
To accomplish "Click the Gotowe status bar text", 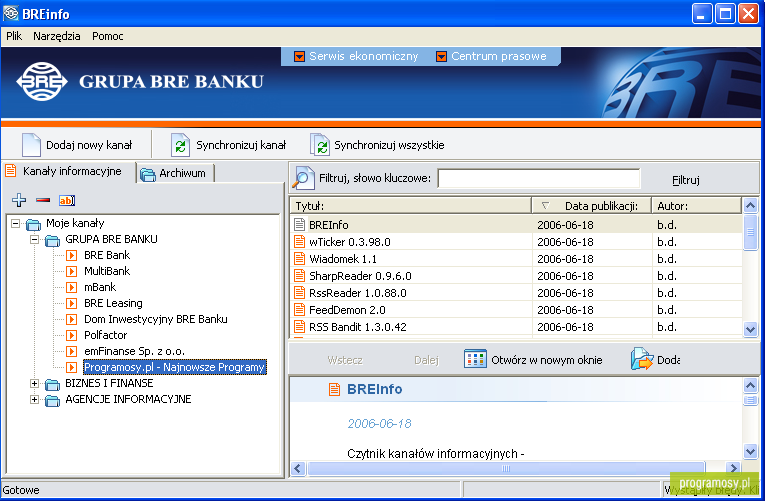I will pos(21,490).
